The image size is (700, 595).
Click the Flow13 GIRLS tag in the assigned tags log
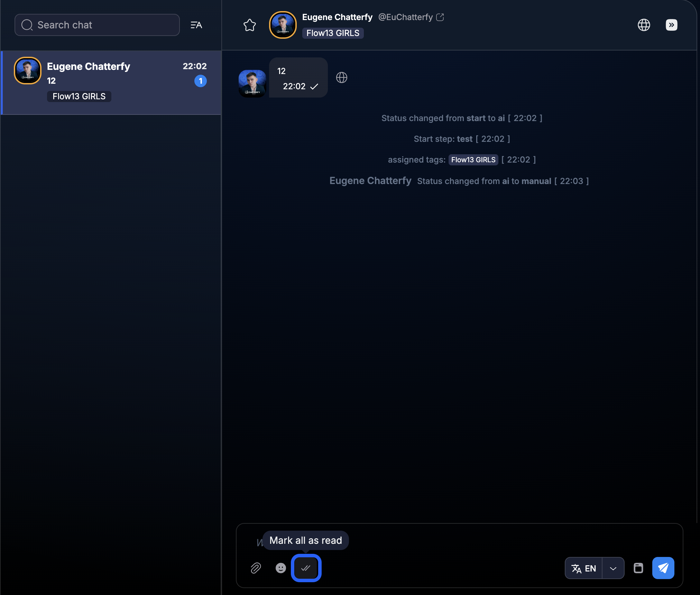click(473, 160)
